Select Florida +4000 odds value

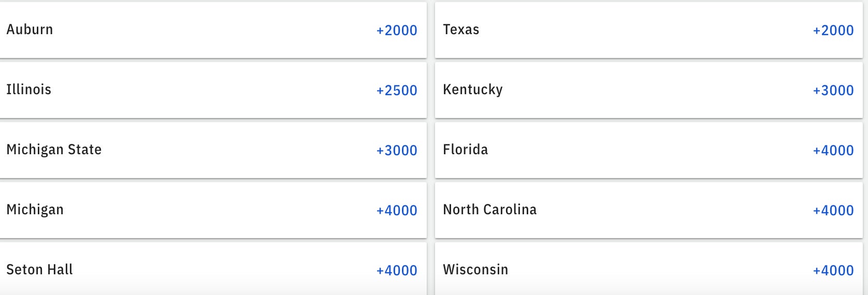[x=833, y=151]
